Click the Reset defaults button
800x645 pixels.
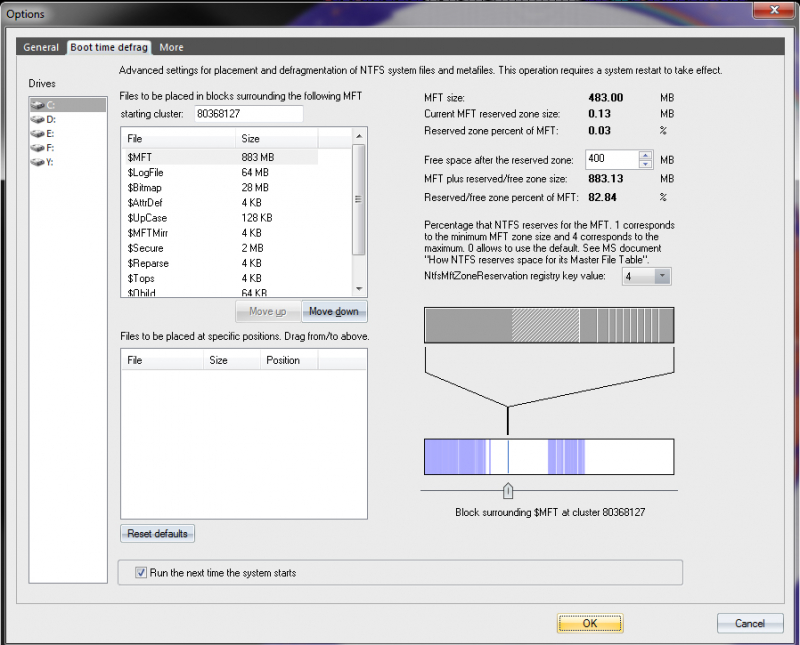click(158, 534)
